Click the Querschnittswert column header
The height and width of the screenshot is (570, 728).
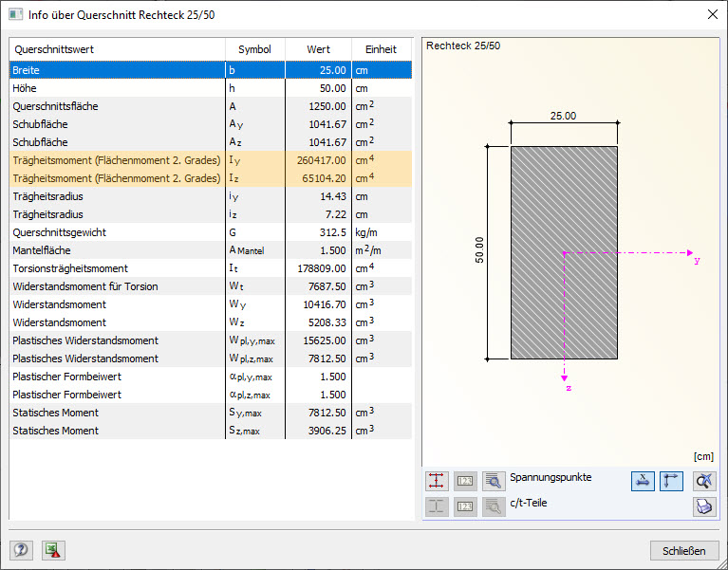point(117,49)
